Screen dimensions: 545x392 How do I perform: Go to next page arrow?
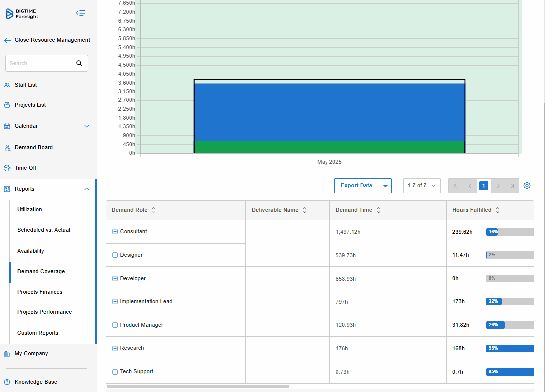coord(498,186)
